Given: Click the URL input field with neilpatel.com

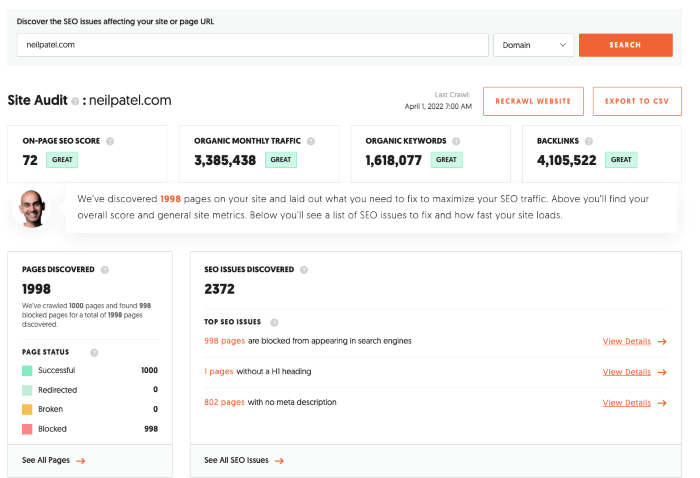Looking at the screenshot, I should click(x=253, y=45).
